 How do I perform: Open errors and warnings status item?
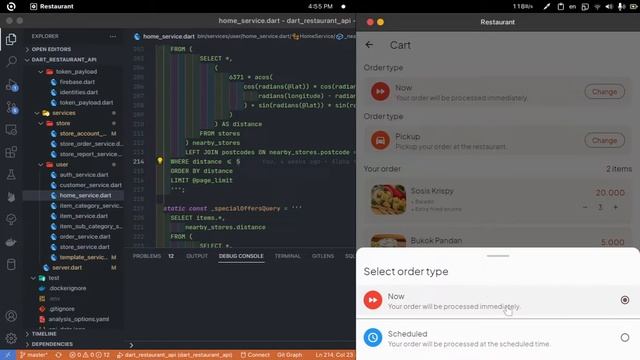[89, 355]
